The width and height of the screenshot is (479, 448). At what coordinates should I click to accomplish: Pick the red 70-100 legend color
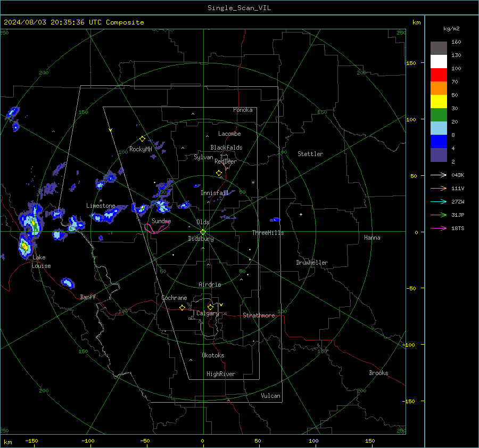[439, 75]
